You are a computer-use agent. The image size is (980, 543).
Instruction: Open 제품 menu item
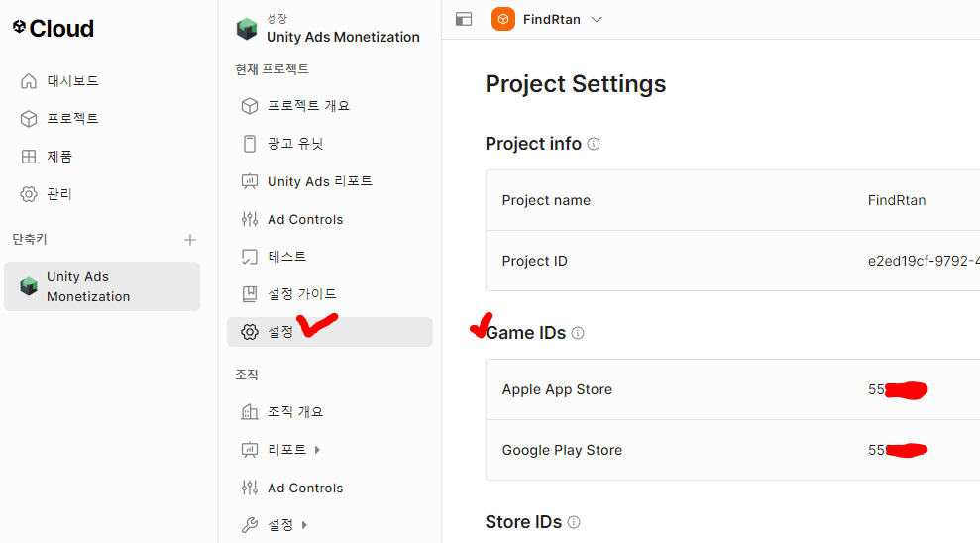pos(60,157)
